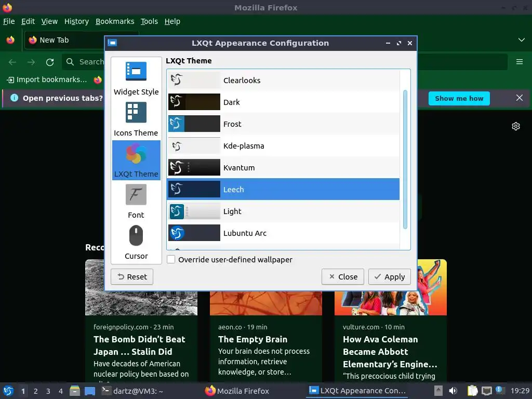Image resolution: width=532 pixels, height=399 pixels.
Task: Select the Leech theme row
Action: tap(283, 189)
